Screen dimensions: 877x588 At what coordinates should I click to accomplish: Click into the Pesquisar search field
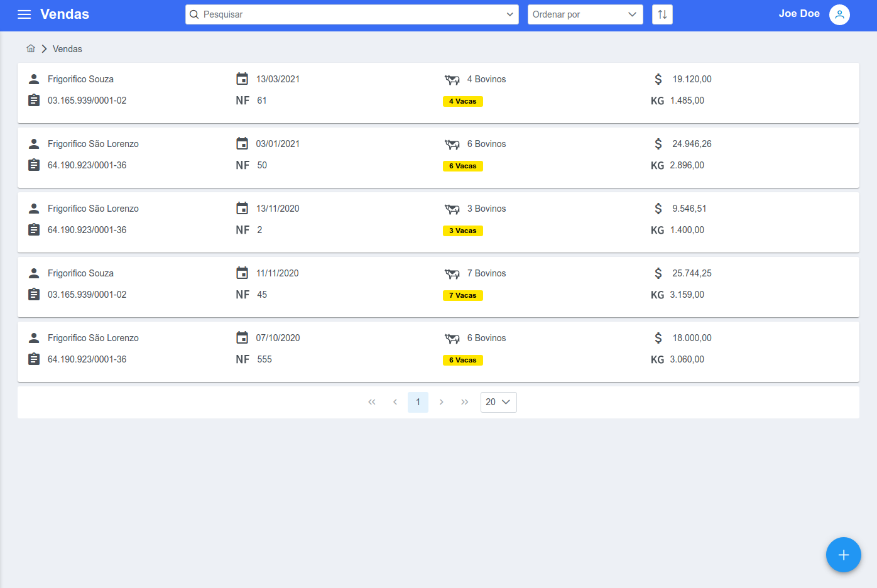click(x=352, y=14)
